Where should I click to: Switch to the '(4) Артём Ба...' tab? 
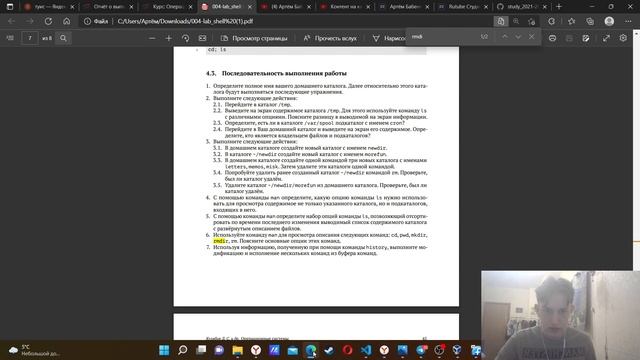pyautogui.click(x=286, y=7)
